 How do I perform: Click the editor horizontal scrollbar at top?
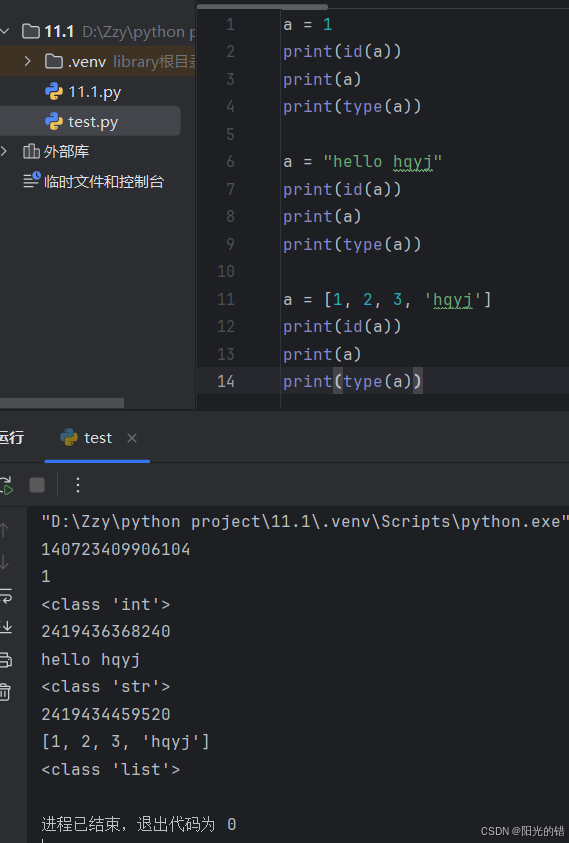tap(262, 6)
